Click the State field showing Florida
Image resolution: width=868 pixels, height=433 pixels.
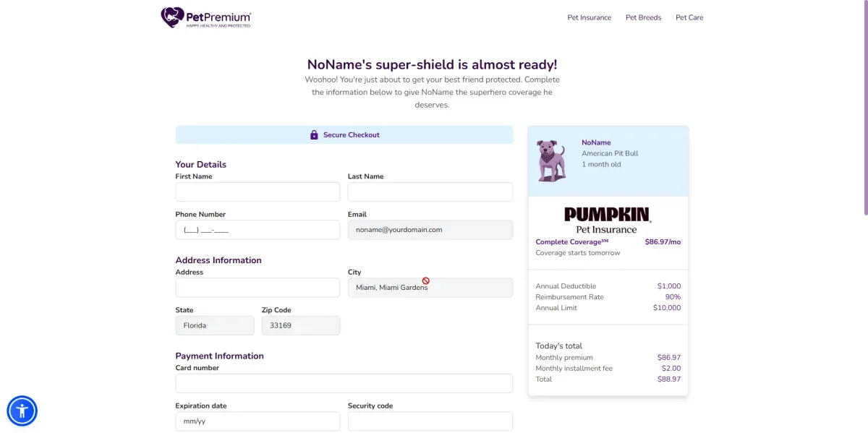(x=215, y=325)
